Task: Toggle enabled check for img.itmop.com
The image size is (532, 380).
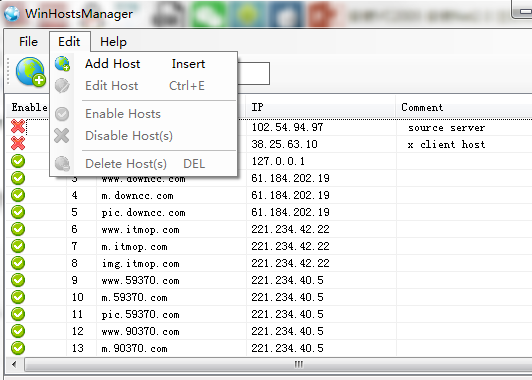Action: (x=18, y=263)
